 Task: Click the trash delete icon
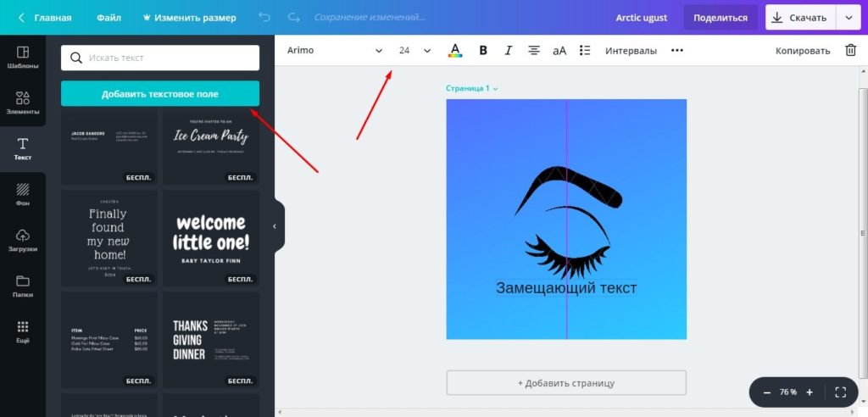click(850, 50)
